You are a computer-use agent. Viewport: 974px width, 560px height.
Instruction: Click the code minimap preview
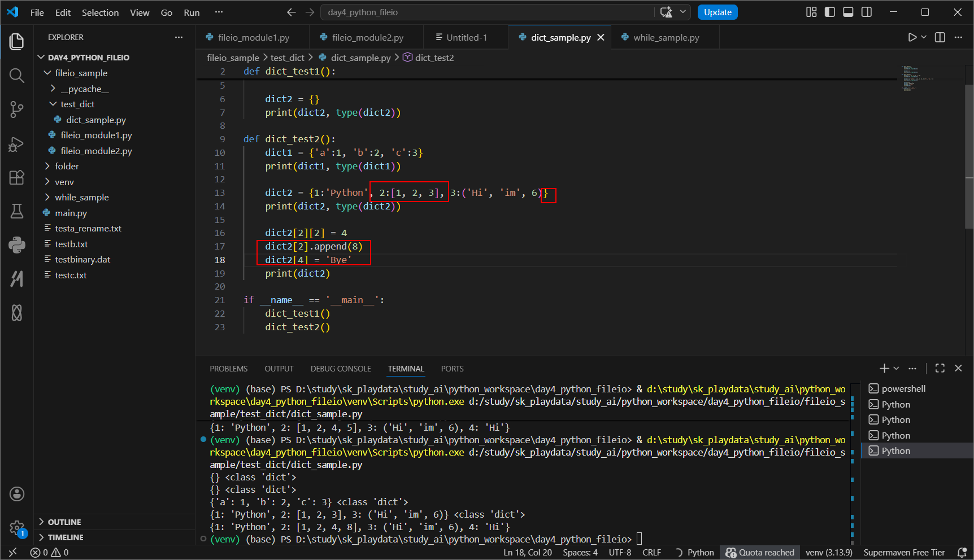click(x=918, y=79)
